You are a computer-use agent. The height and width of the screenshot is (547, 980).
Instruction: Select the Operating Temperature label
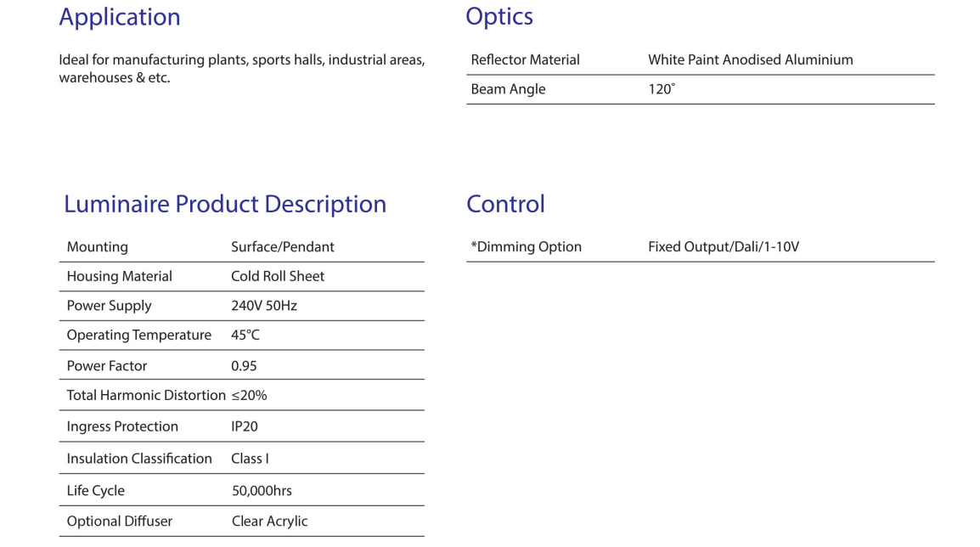coord(139,336)
